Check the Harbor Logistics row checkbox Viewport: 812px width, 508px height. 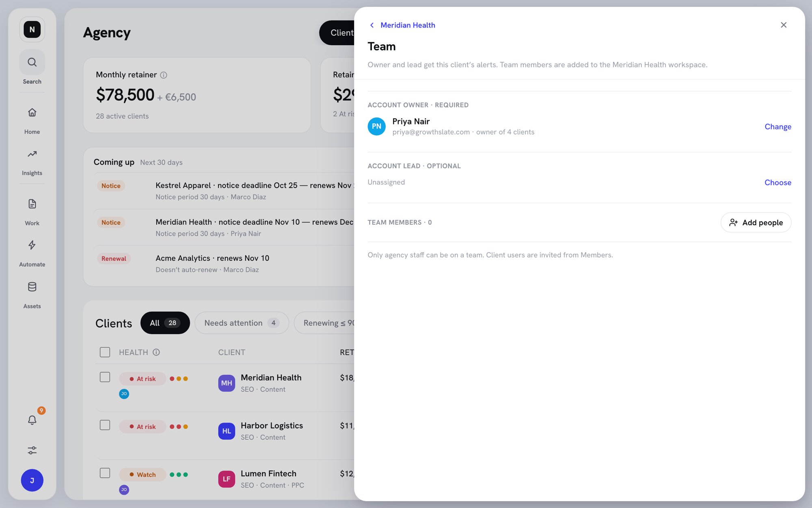click(105, 426)
